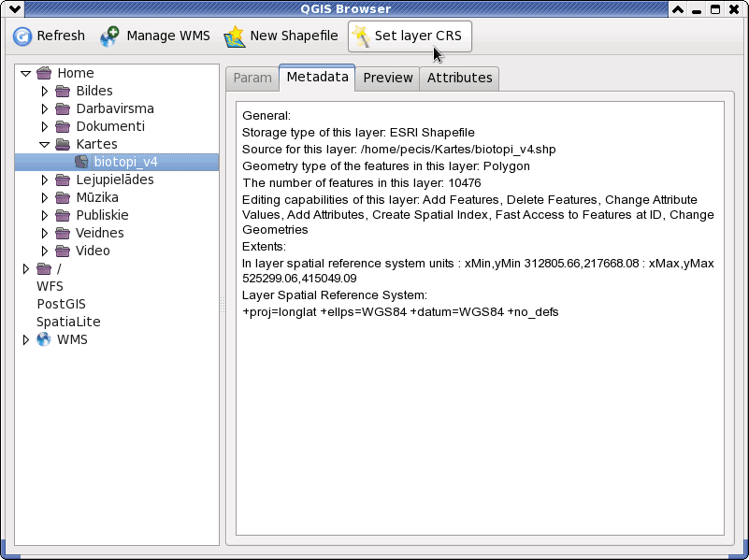749x560 pixels.
Task: Click the Bildes folder icon
Action: point(63,91)
